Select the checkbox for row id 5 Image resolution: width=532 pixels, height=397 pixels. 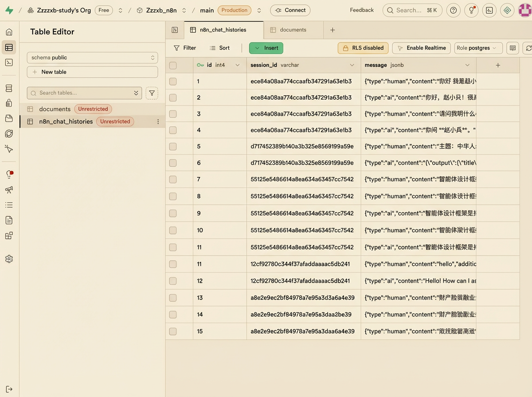173,147
